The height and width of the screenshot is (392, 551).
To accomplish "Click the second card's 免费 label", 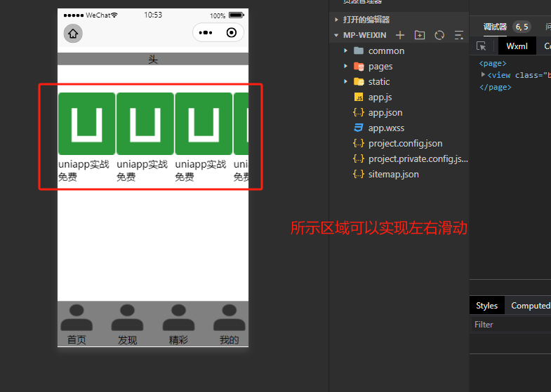I will (126, 177).
